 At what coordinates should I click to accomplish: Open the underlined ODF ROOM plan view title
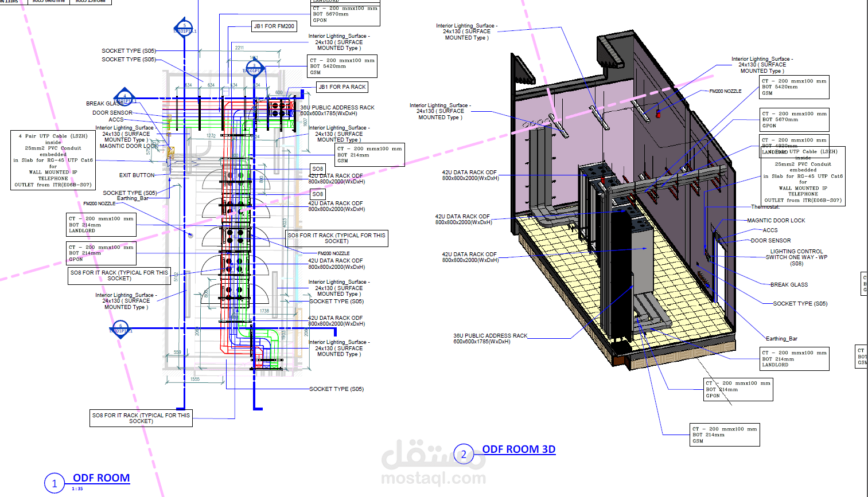pyautogui.click(x=101, y=478)
